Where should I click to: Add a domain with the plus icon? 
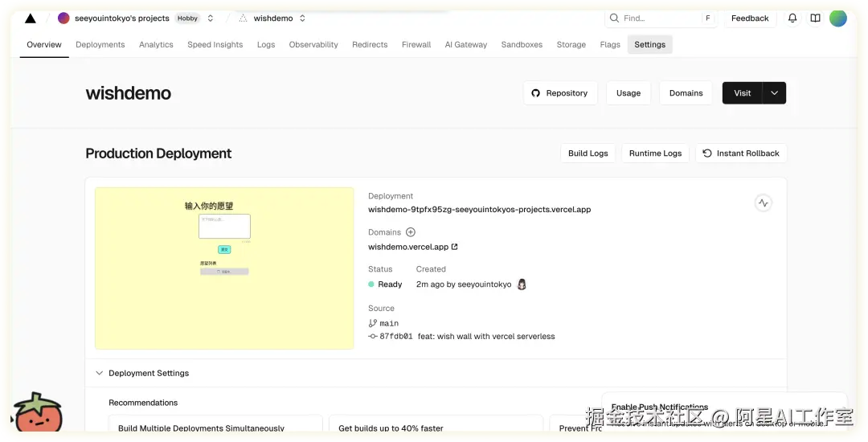(410, 232)
